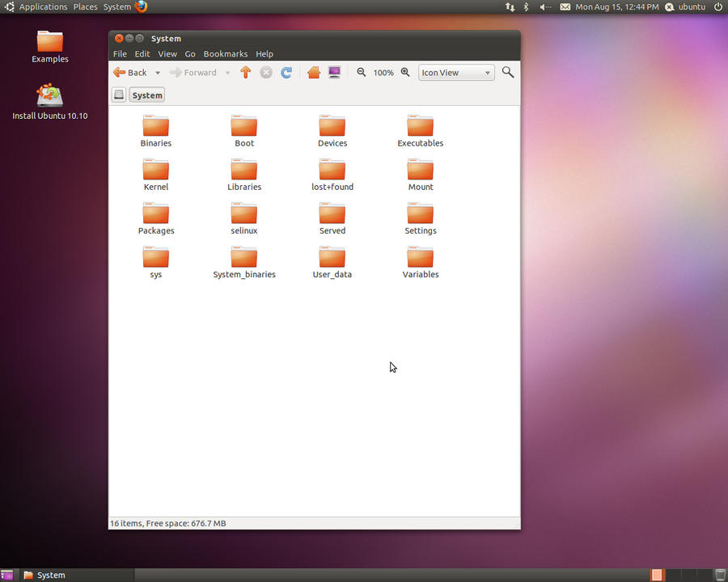The image size is (728, 582).
Task: Open the Places menu in the top panel
Action: [86, 7]
